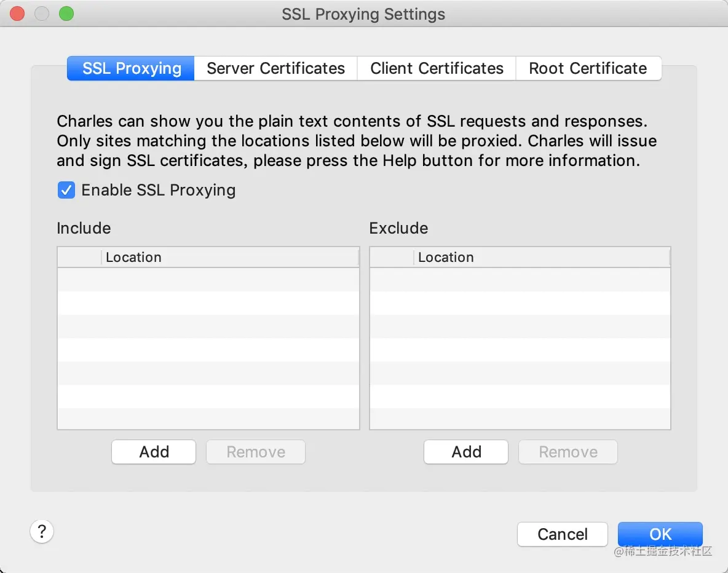Click the Exclude list Location column header
Screen dimensions: 728x573
click(542, 257)
